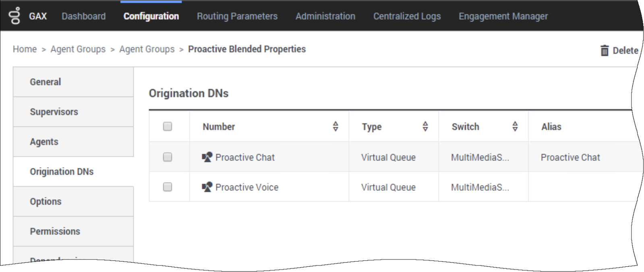The width and height of the screenshot is (644, 272).
Task: Click the trash can Delete icon
Action: click(604, 50)
